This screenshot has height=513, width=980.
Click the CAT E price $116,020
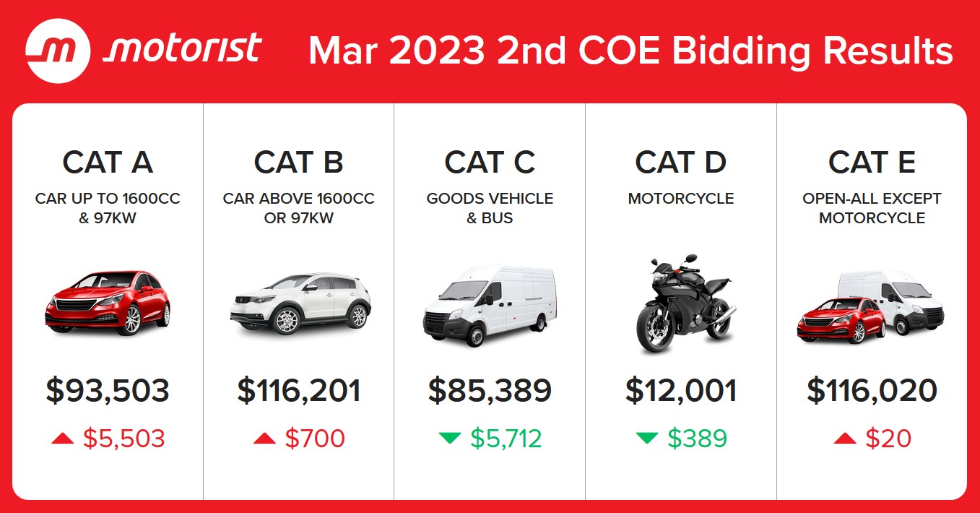pos(872,391)
